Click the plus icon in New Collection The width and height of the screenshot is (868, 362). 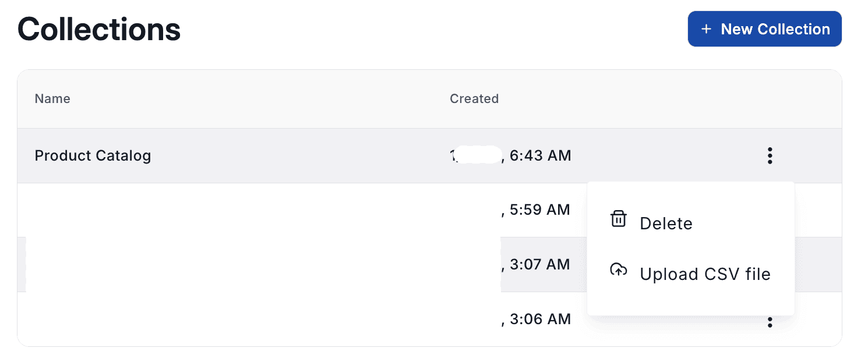706,29
